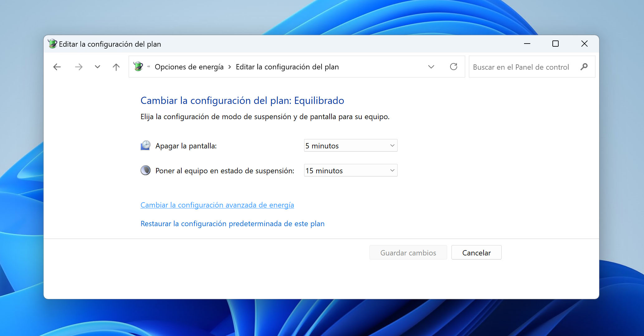Click the 'Guardar cambios' button
Image resolution: width=644 pixels, height=336 pixels.
point(408,253)
